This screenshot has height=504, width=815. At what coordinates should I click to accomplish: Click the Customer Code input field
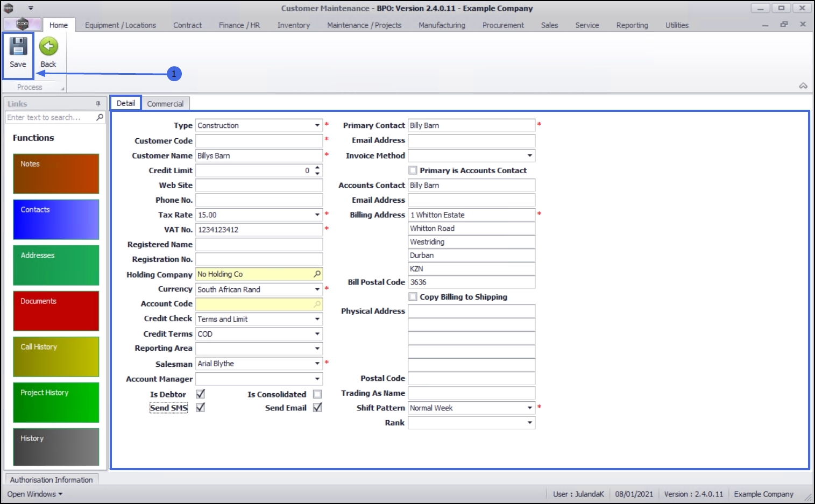click(259, 140)
